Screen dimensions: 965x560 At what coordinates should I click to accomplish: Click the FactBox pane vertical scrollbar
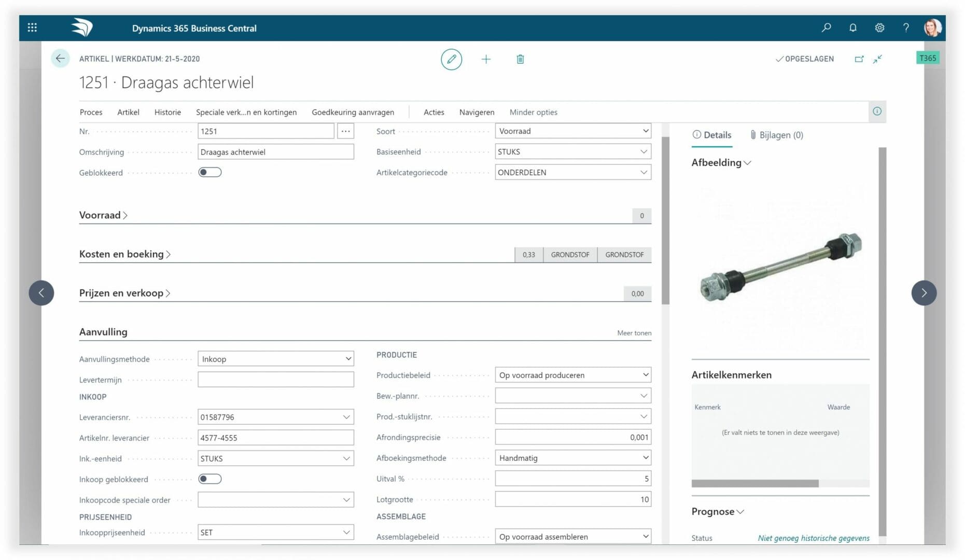point(883,342)
